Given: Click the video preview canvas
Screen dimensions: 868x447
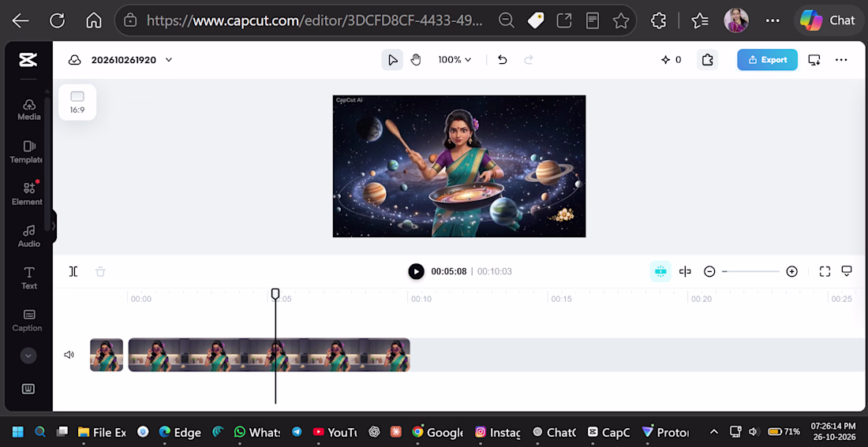Looking at the screenshot, I should pos(459,166).
